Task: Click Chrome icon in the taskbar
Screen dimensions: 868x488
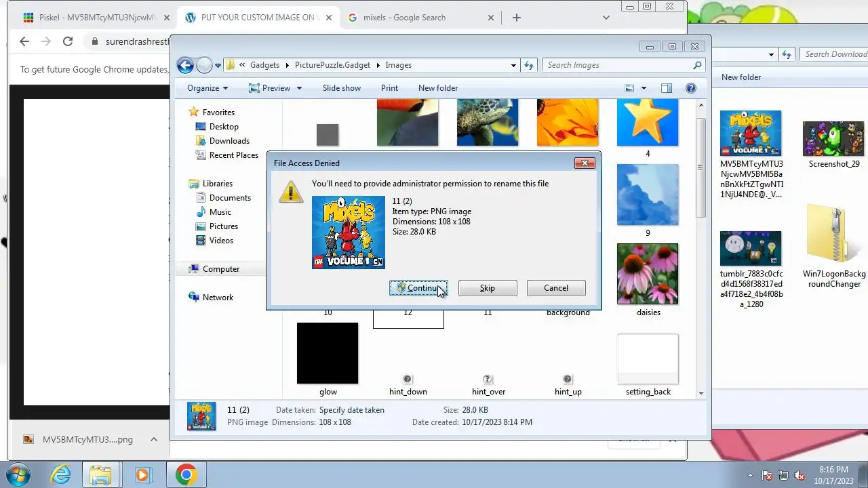Action: (186, 475)
